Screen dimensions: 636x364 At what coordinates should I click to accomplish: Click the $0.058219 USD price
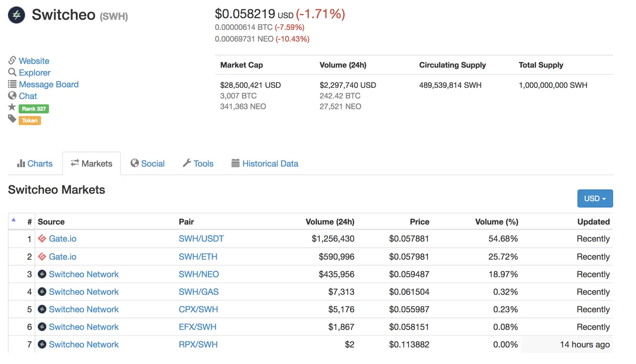[x=254, y=14]
